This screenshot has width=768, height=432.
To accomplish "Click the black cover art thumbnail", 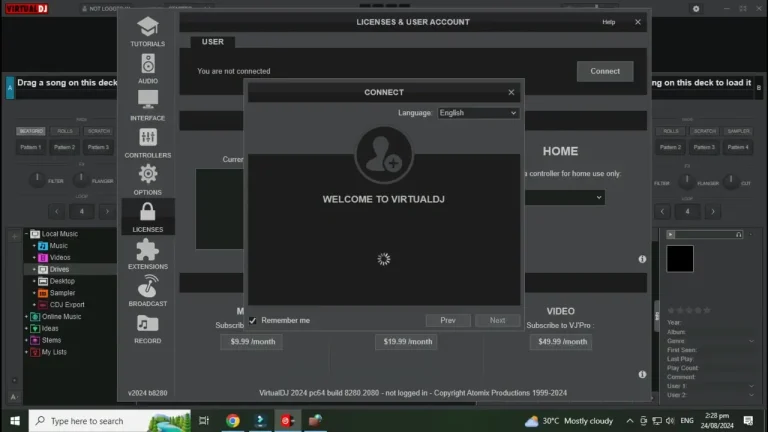I will [x=680, y=259].
